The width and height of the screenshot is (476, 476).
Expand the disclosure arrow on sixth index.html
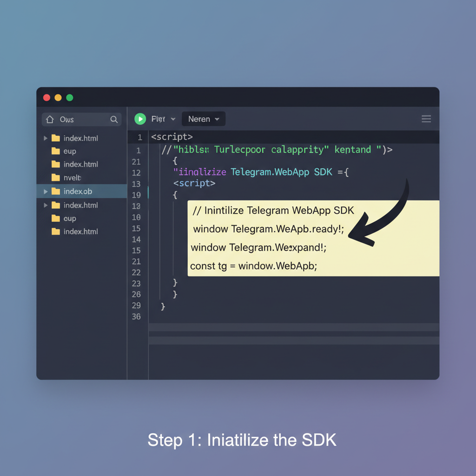45,205
